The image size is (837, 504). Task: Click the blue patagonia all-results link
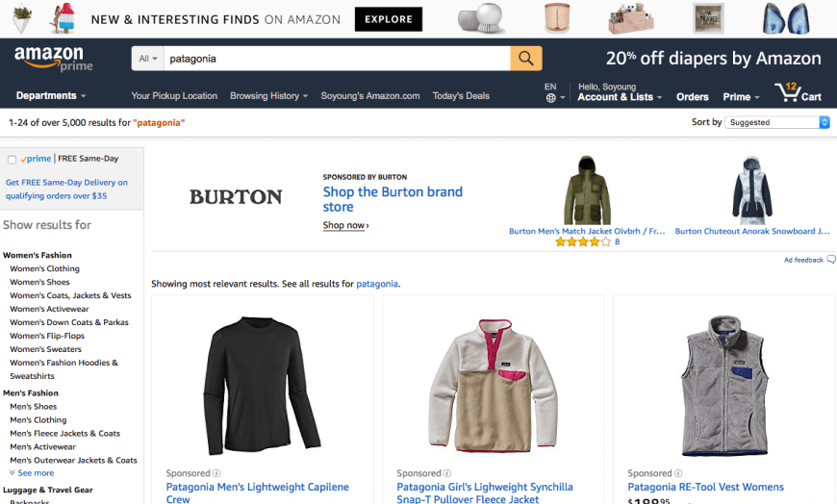click(x=377, y=284)
